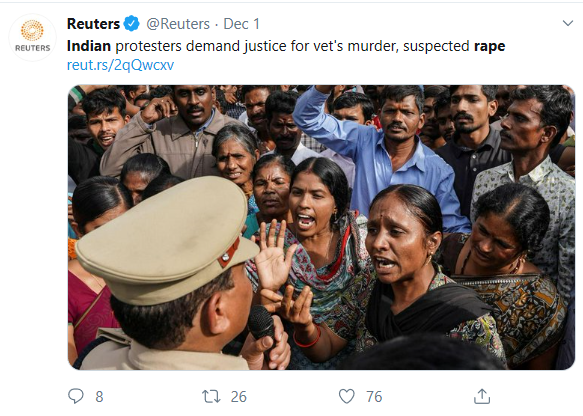583x416 pixels.
Task: Click the Reuters display name
Action: click(x=93, y=24)
